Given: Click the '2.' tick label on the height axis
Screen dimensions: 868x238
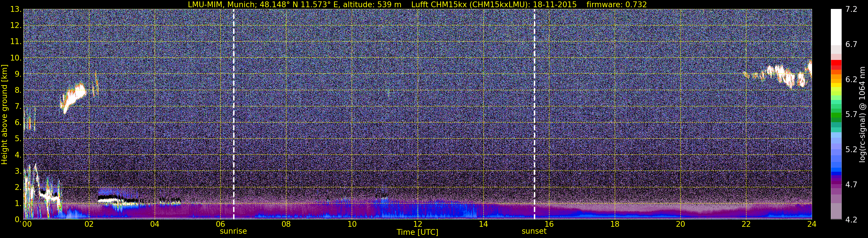Looking at the screenshot, I should [18, 187].
